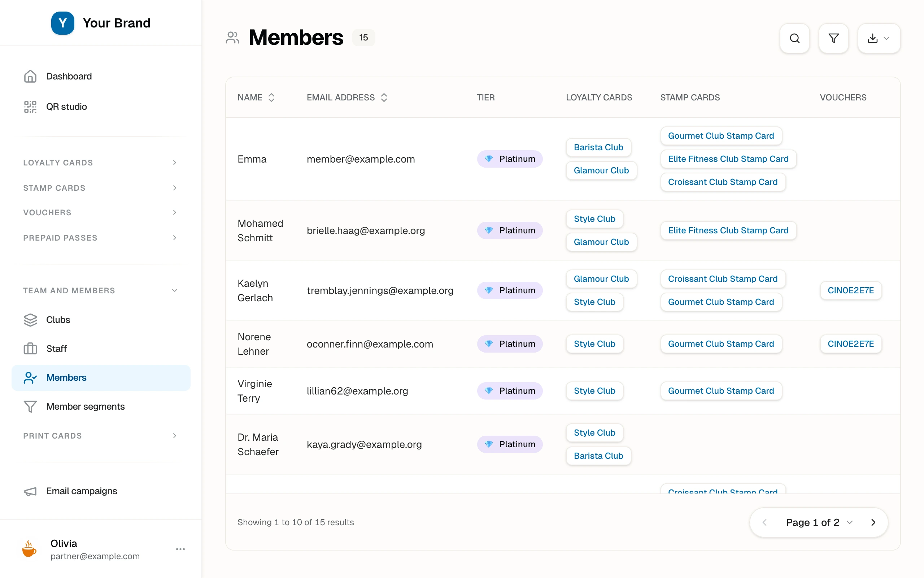The width and height of the screenshot is (924, 578).
Task: Open Dr. Maria Schaefer's Style Club card
Action: (x=594, y=433)
